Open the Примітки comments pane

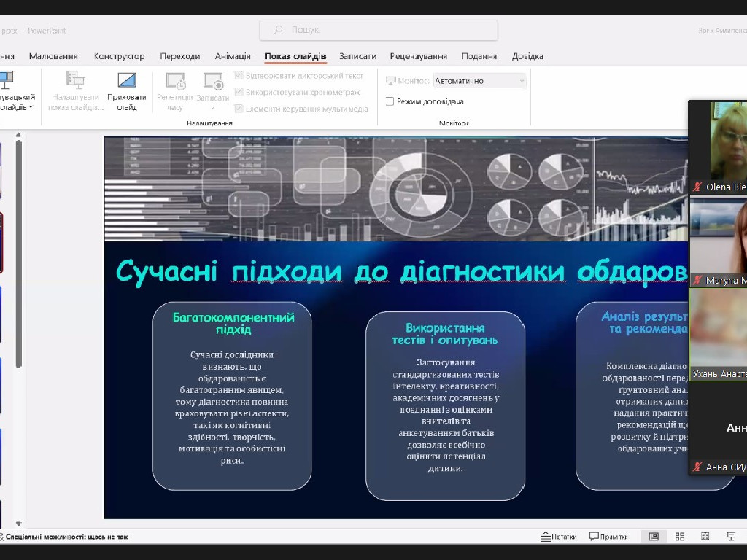coord(608,537)
